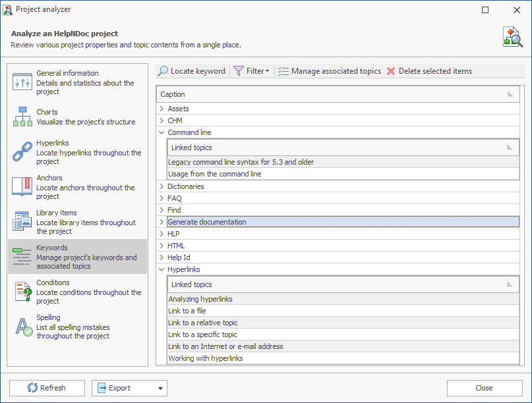Select 'Usage from the command line' topic
Viewport: 532px width, 403px height.
pos(343,174)
